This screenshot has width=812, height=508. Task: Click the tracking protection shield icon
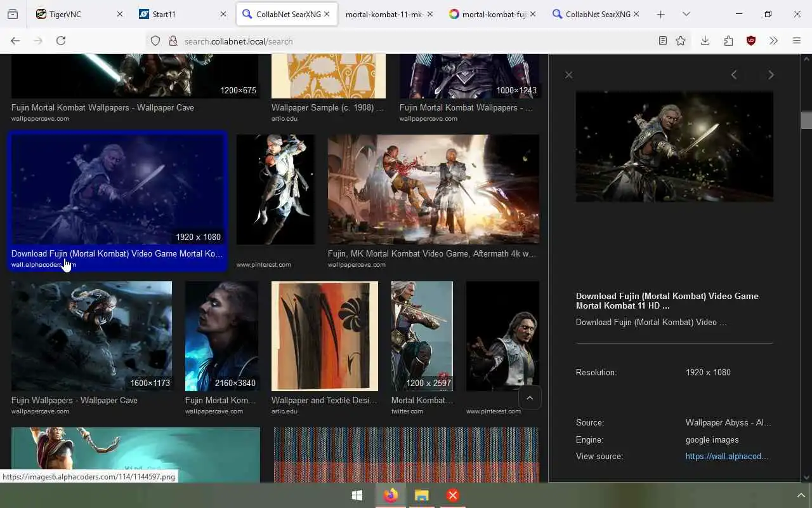pyautogui.click(x=155, y=41)
